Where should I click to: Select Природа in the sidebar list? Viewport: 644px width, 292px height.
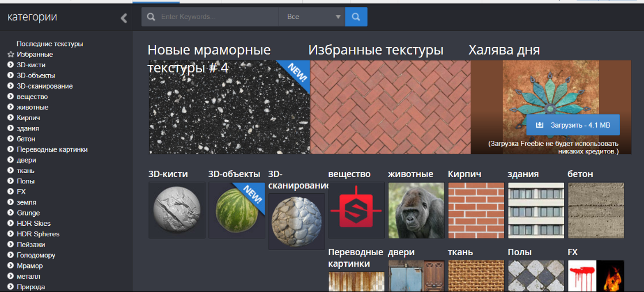31,287
